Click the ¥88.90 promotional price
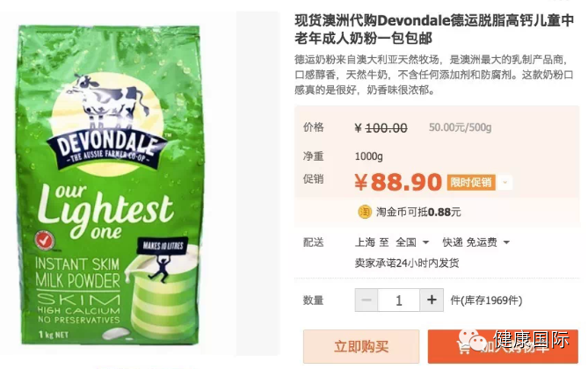Screen dimensions: 588x369 pyautogui.click(x=398, y=182)
